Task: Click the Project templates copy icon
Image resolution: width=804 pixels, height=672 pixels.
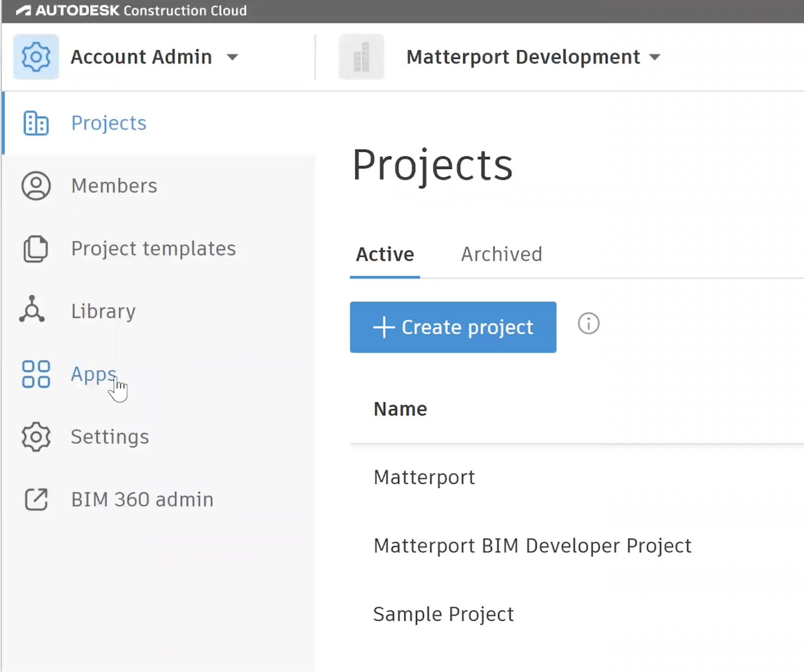Action: coord(36,249)
